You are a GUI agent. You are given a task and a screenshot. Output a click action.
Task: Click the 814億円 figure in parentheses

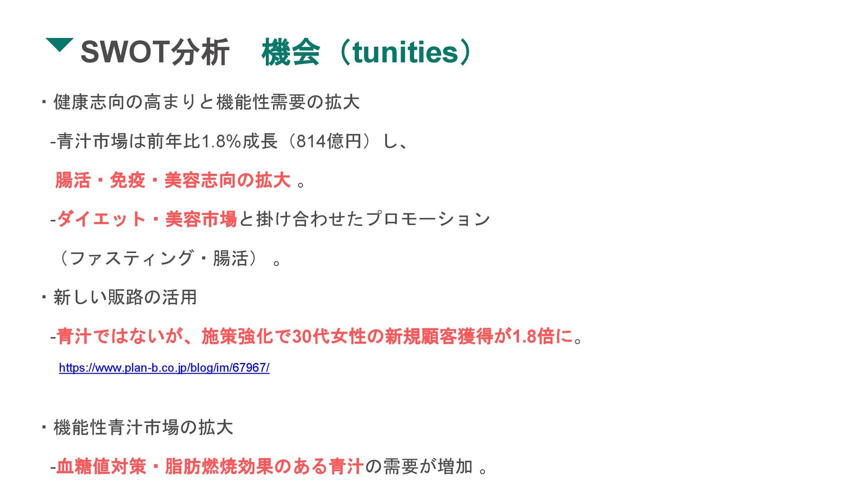(329, 141)
